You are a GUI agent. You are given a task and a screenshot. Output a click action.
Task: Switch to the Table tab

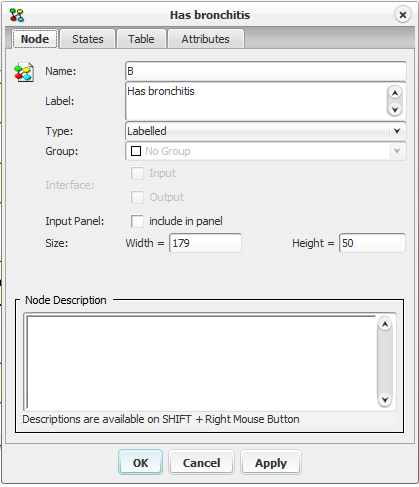click(x=141, y=39)
